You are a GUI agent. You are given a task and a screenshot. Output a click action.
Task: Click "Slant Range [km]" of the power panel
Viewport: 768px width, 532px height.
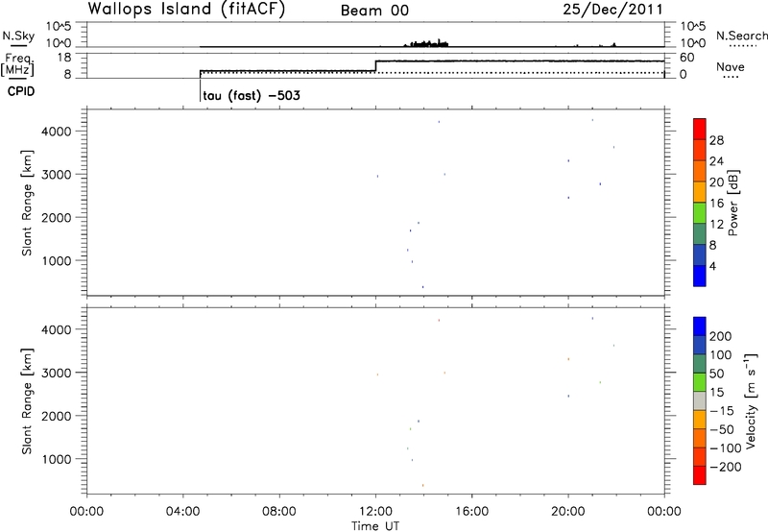click(27, 203)
